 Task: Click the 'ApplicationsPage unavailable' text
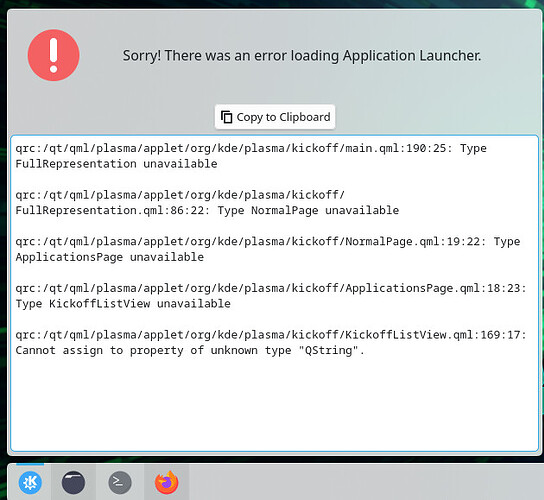pos(110,257)
